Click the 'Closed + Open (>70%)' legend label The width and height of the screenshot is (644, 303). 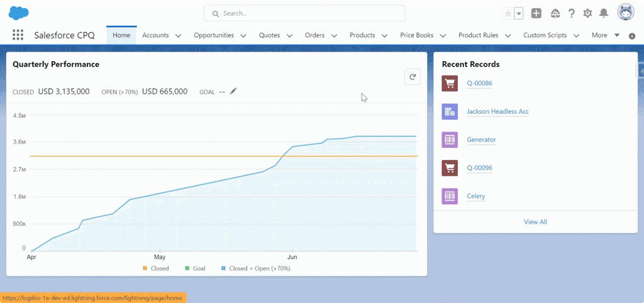tap(260, 268)
